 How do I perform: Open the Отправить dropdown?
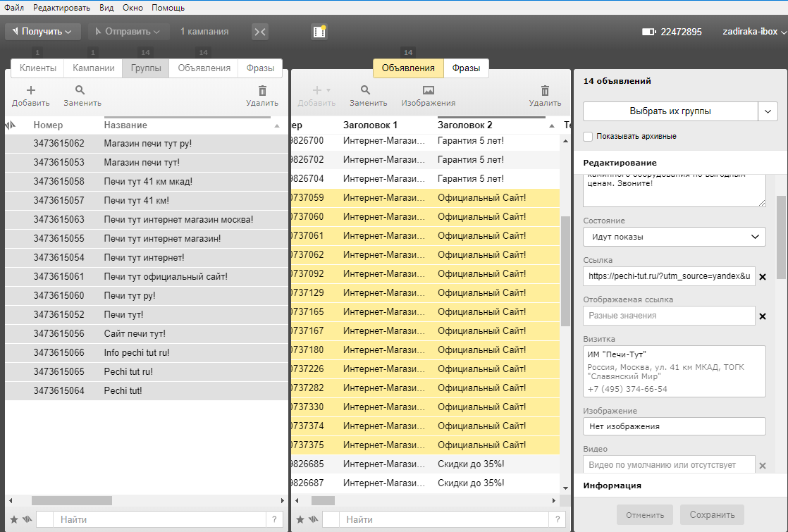pyautogui.click(x=129, y=32)
